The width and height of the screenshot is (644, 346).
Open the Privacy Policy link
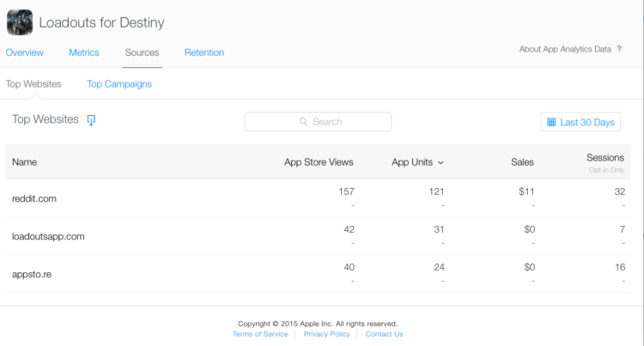pyautogui.click(x=327, y=334)
